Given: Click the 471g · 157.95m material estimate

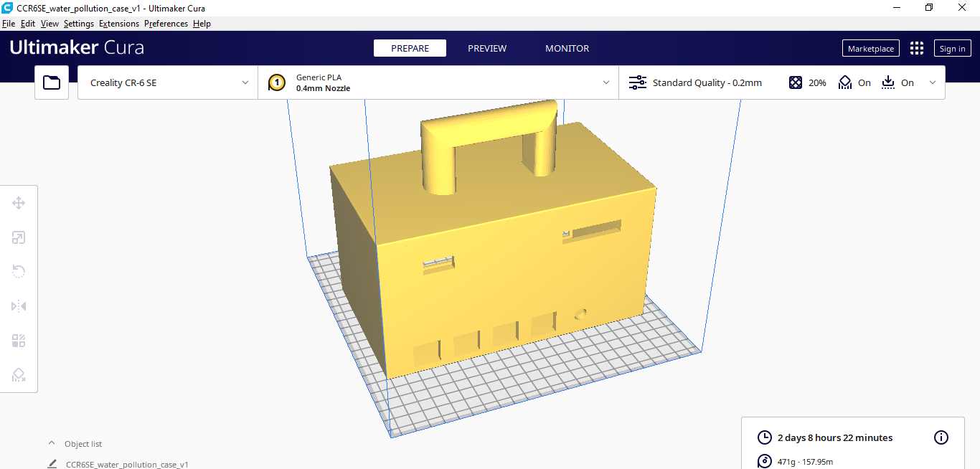Looking at the screenshot, I should 805,462.
